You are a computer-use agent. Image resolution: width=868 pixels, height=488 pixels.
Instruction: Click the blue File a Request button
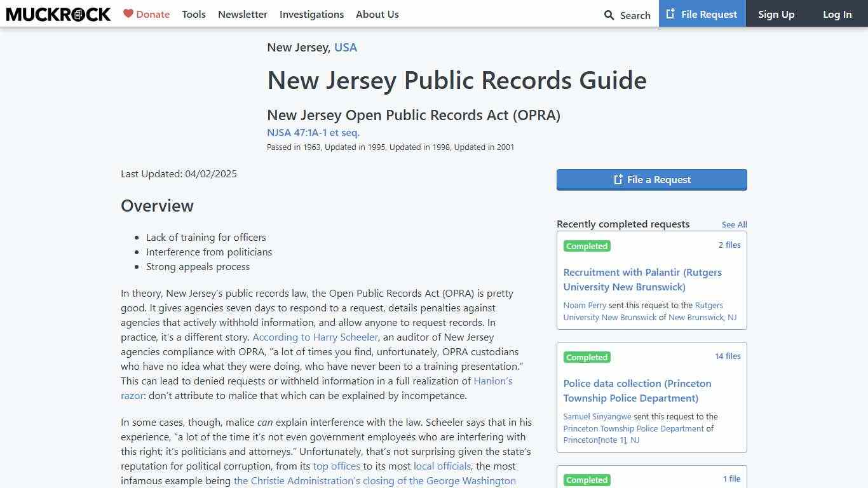coord(651,179)
